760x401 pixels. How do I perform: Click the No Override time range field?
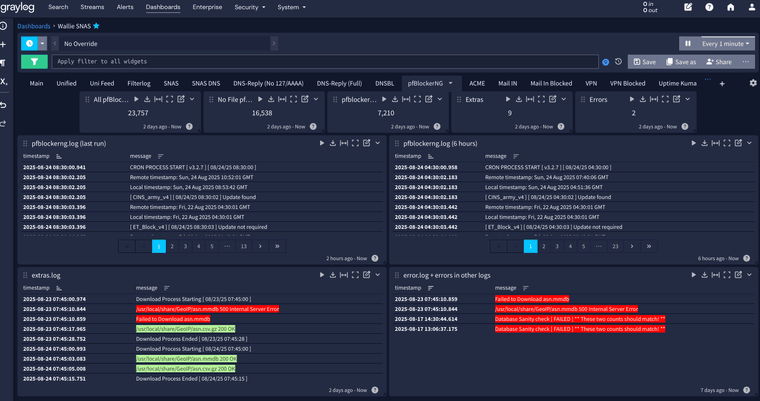tap(165, 44)
